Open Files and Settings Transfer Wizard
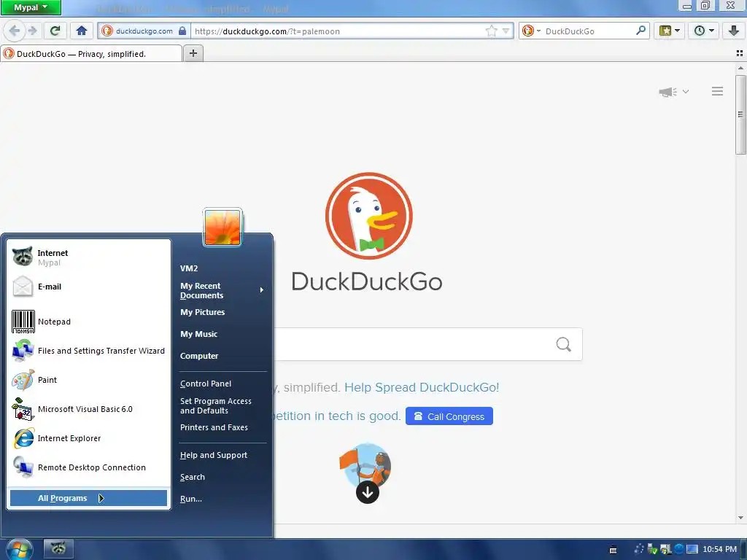Image resolution: width=747 pixels, height=560 pixels. pyautogui.click(x=89, y=351)
